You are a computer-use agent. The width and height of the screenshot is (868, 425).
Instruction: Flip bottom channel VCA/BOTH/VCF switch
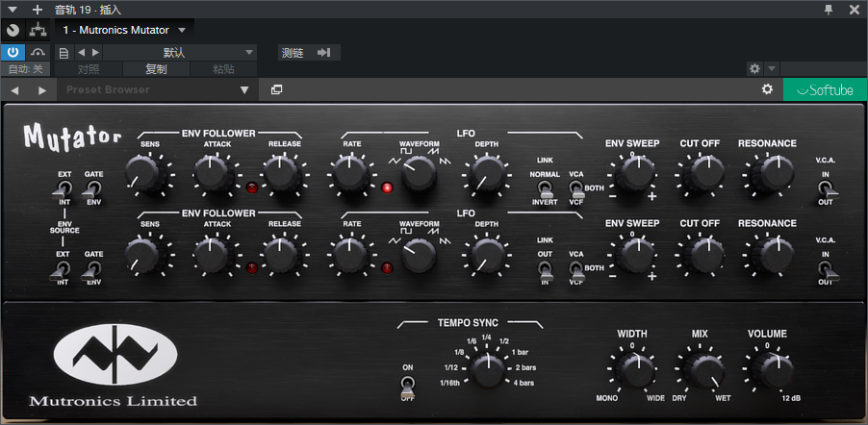click(x=576, y=268)
